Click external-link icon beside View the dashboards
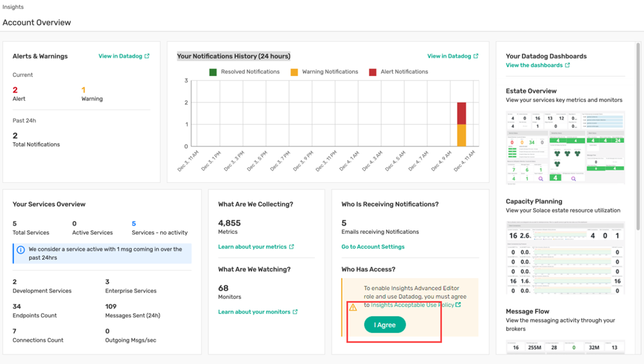Screen dimensions: 644x364 [567, 66]
